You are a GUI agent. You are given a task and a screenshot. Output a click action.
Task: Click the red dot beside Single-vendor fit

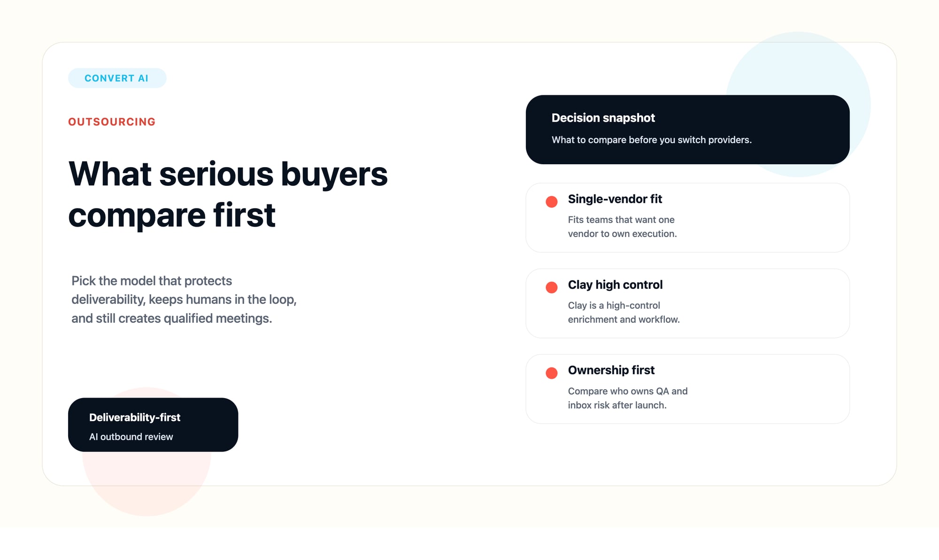(x=552, y=202)
